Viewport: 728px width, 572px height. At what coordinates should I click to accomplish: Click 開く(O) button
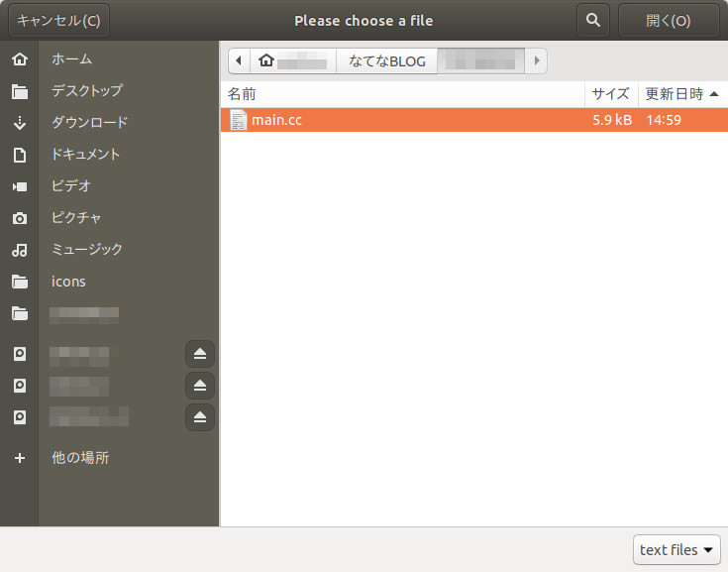(x=669, y=21)
